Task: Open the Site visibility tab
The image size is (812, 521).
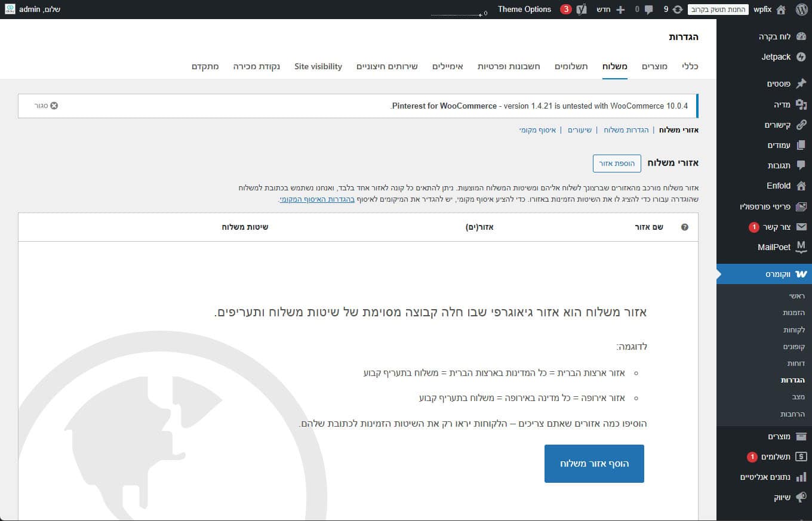Action: [x=318, y=66]
